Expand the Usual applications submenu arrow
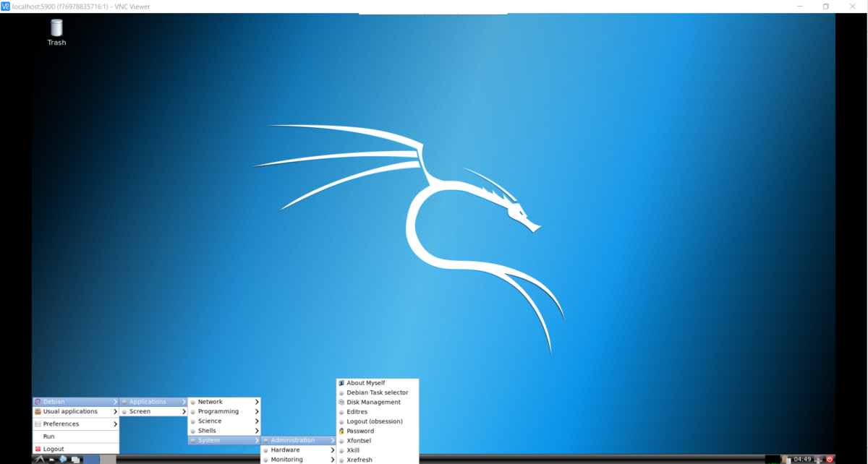 click(x=115, y=412)
